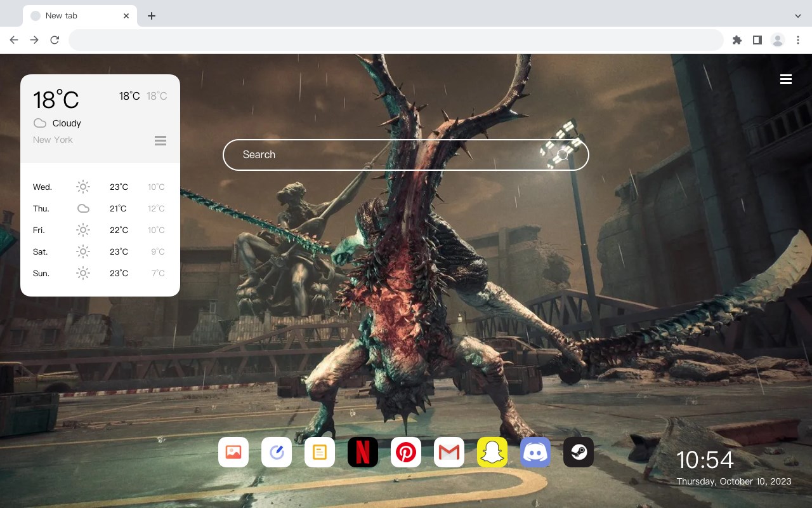Go back to the previous page
The width and height of the screenshot is (812, 508).
[x=14, y=40]
